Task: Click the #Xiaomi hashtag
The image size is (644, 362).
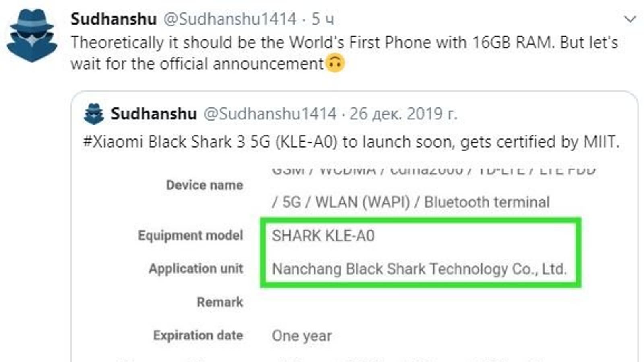Action: tap(113, 142)
